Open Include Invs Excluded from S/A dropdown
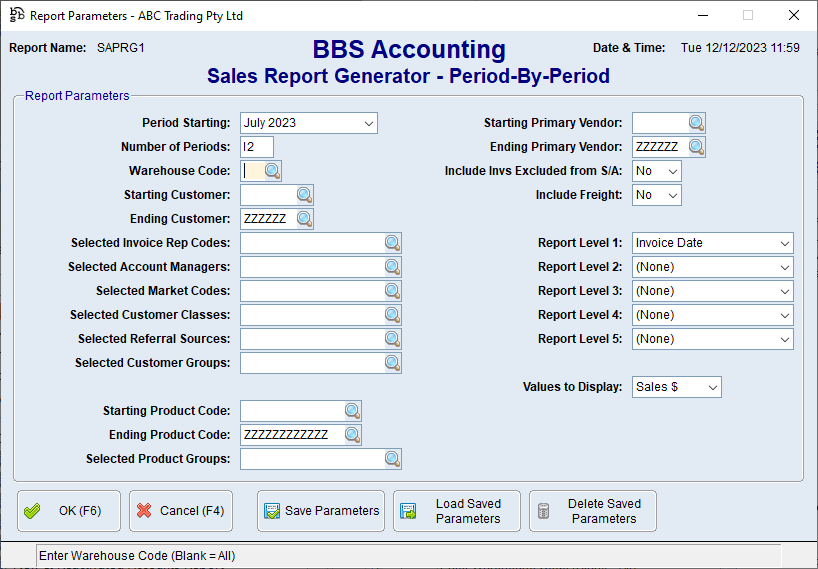 (673, 172)
